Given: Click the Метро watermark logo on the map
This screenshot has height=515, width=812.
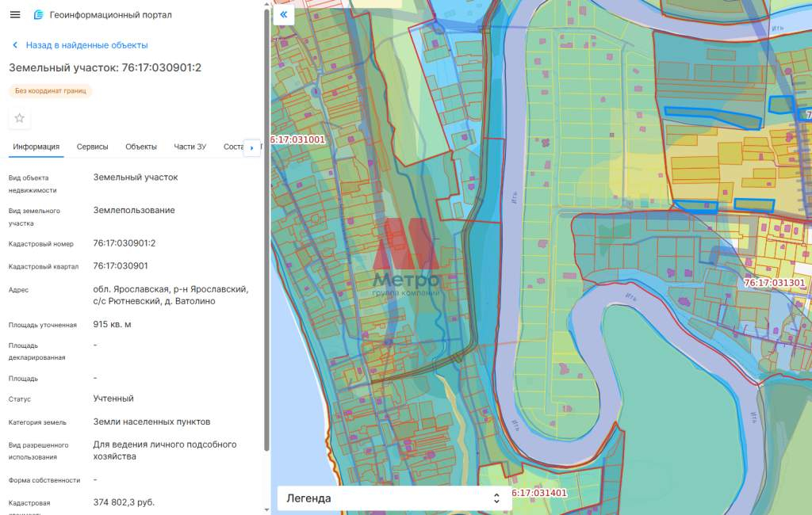Looking at the screenshot, I should 406,262.
